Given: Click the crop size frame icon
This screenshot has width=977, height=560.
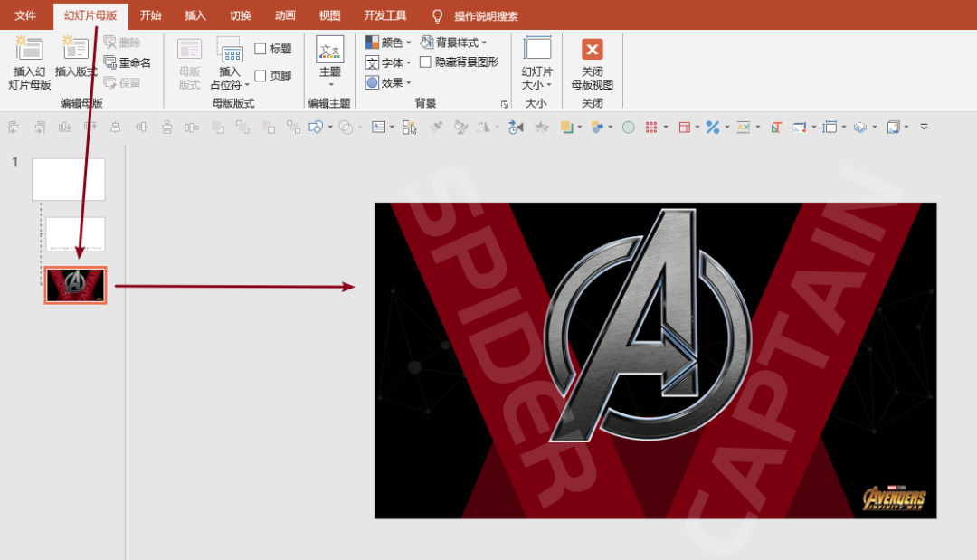Looking at the screenshot, I should coord(830,127).
